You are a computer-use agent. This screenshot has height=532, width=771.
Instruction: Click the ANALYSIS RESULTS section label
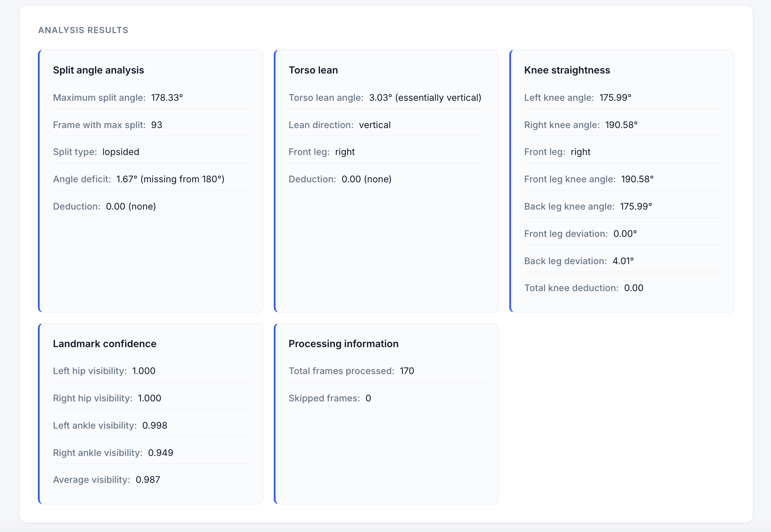[83, 30]
